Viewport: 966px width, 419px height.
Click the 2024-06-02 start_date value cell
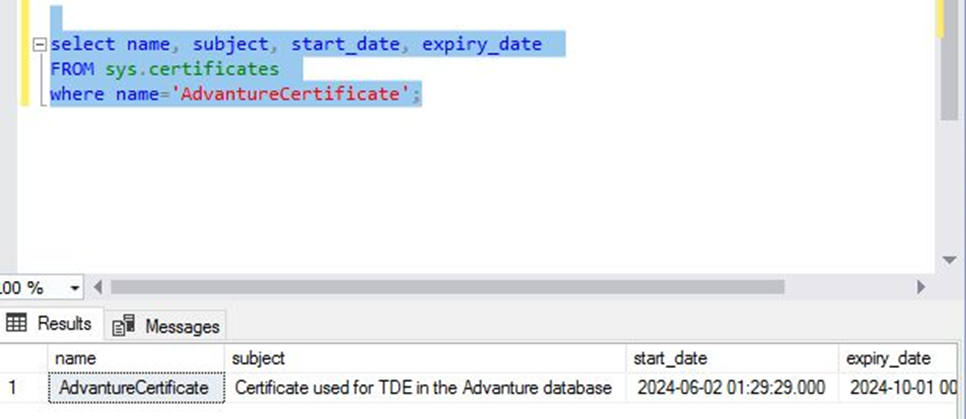(x=731, y=388)
